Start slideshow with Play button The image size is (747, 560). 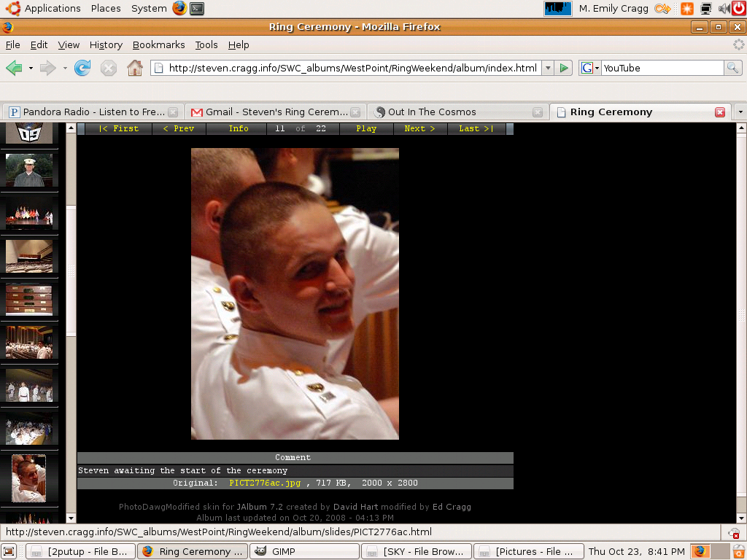tap(366, 128)
